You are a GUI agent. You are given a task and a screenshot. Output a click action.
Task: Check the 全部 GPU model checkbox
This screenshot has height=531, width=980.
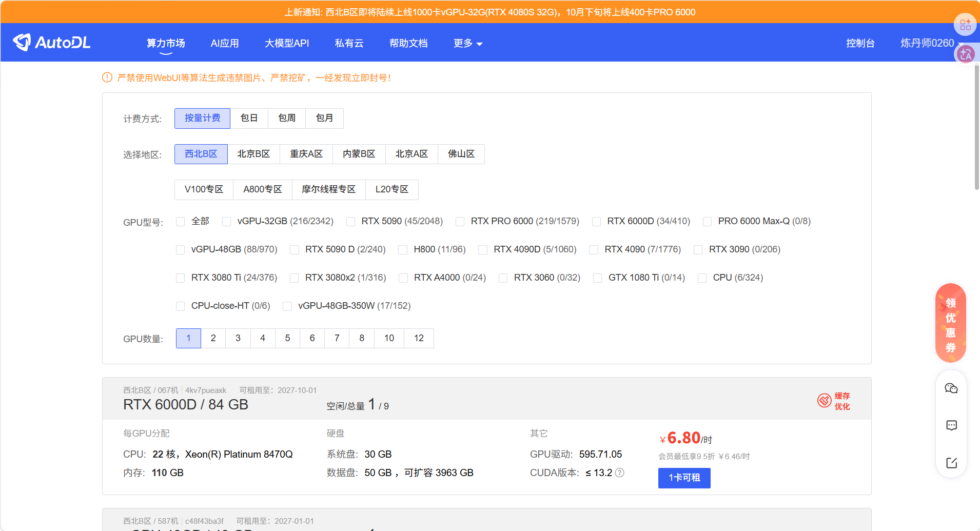point(180,222)
